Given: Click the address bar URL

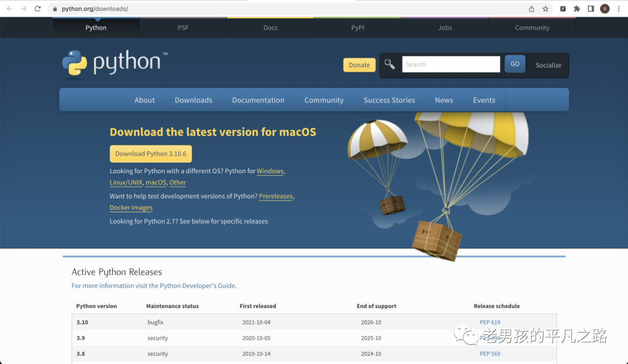Looking at the screenshot, I should (x=95, y=9).
